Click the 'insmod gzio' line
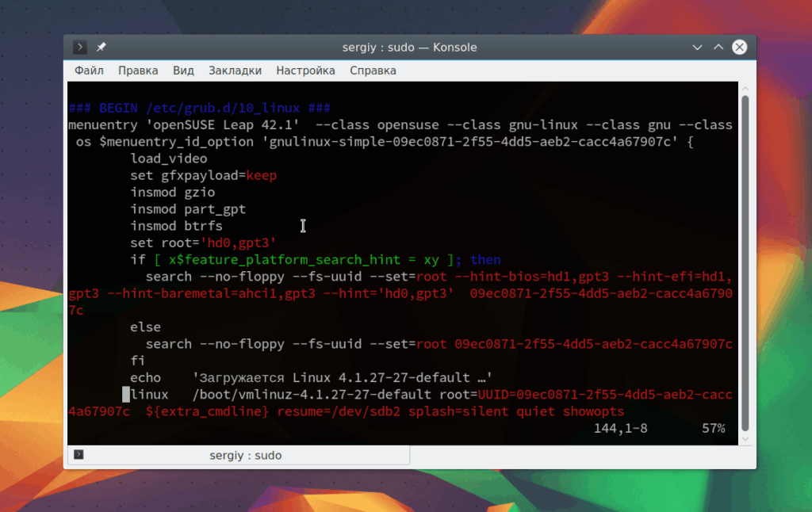Screen dimensions: 812x512 point(172,192)
